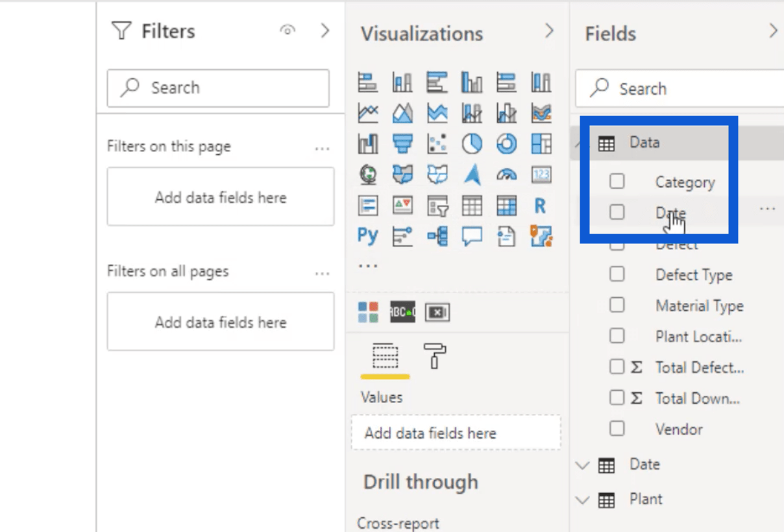Pick the Ribbon chart visual
The width and height of the screenshot is (784, 532).
point(541,113)
